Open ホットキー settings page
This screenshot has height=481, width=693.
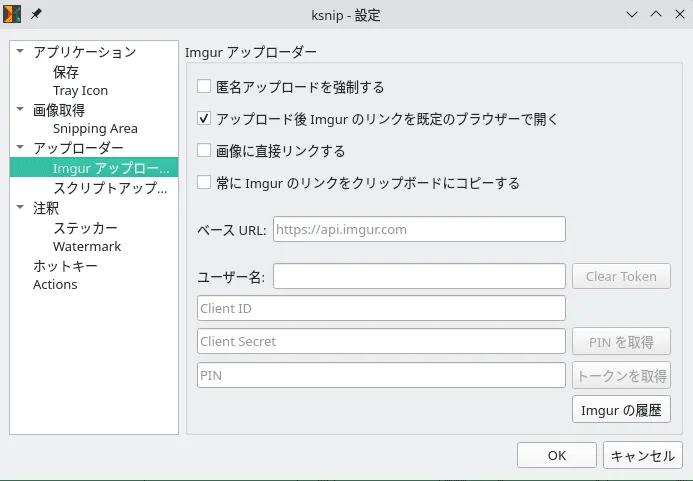pos(65,266)
